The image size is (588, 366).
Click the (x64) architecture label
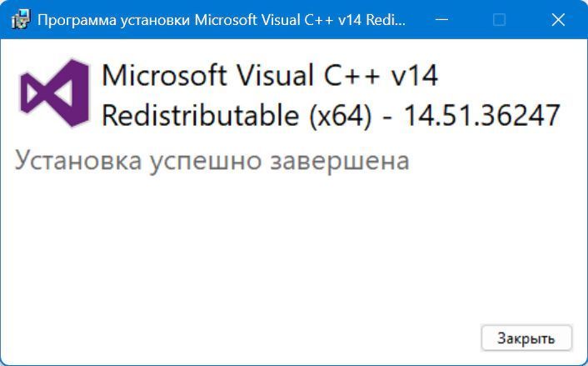[x=341, y=116]
